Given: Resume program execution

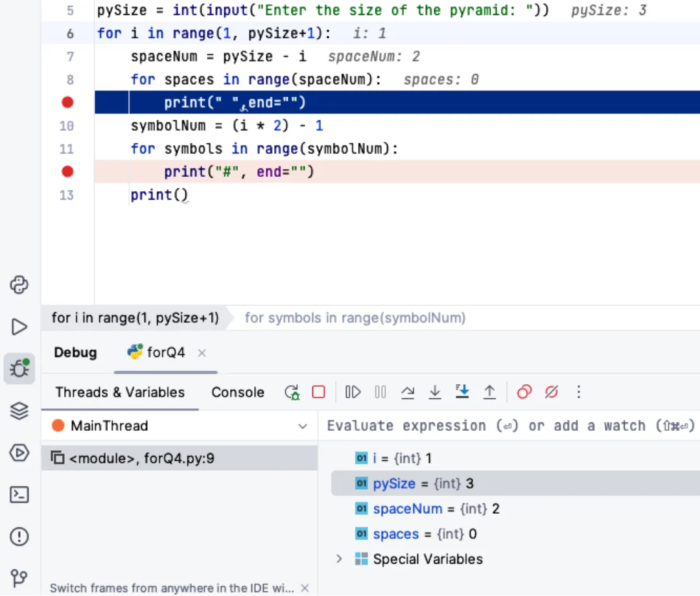Looking at the screenshot, I should coord(353,392).
